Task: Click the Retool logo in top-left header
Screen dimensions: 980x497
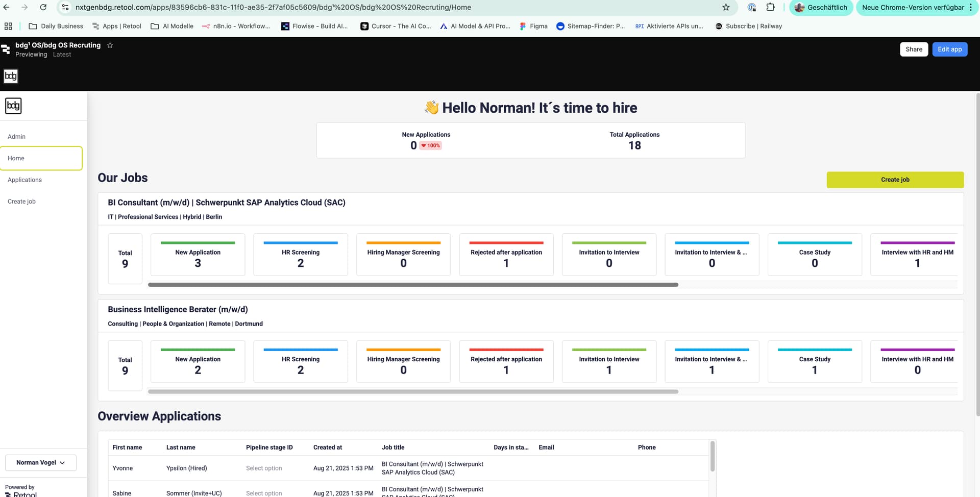Action: [6, 49]
